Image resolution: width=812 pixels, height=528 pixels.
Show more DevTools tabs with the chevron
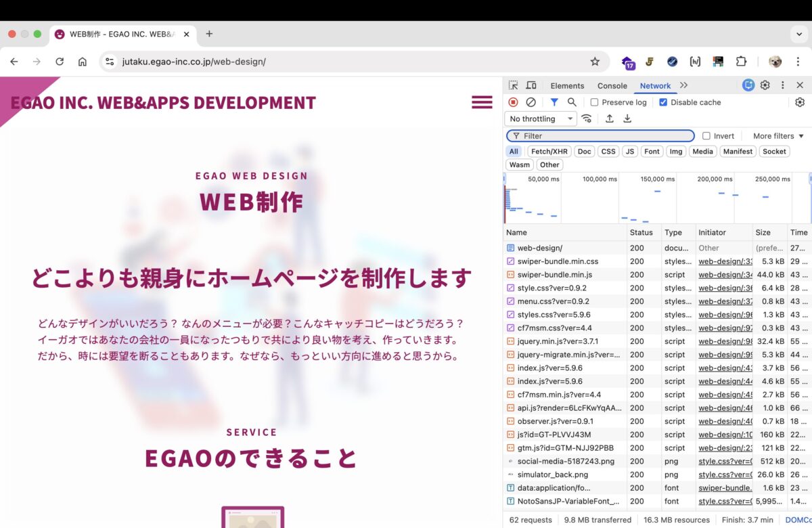coord(684,85)
